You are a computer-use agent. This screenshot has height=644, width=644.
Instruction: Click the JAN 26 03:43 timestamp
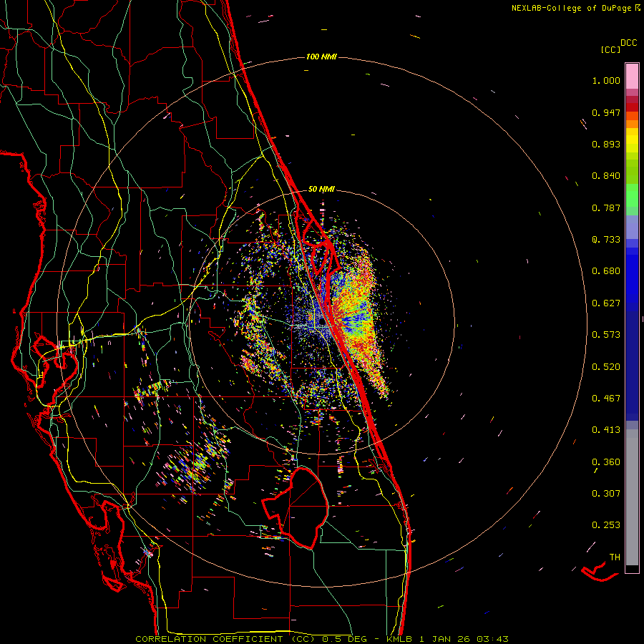click(470, 639)
